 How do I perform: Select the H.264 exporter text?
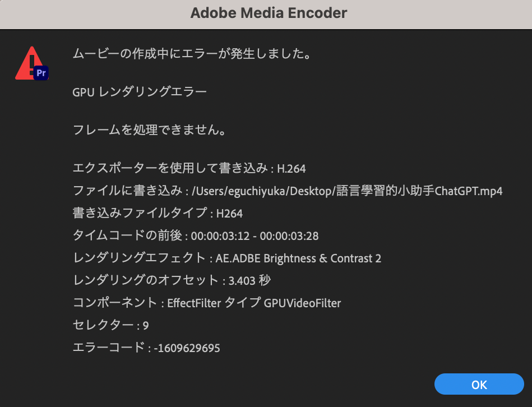pos(188,168)
